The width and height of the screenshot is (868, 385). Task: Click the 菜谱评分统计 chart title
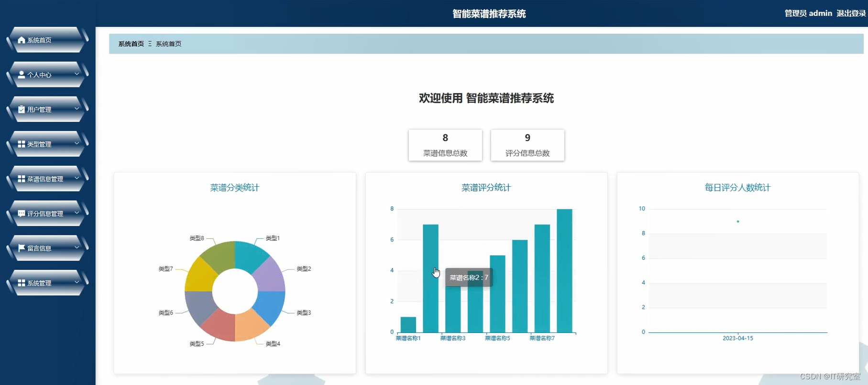tap(486, 188)
